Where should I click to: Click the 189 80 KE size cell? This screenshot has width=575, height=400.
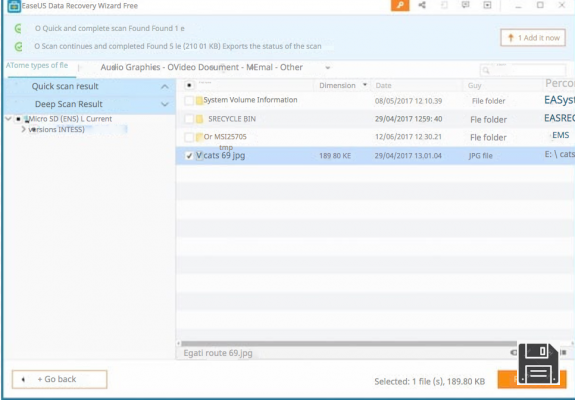tap(335, 156)
